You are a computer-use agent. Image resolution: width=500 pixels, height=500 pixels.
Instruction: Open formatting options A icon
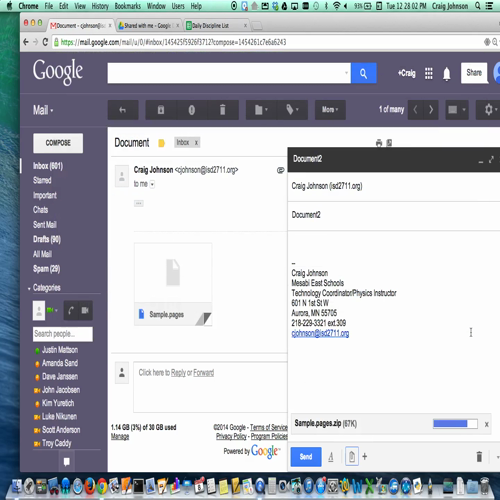(331, 457)
